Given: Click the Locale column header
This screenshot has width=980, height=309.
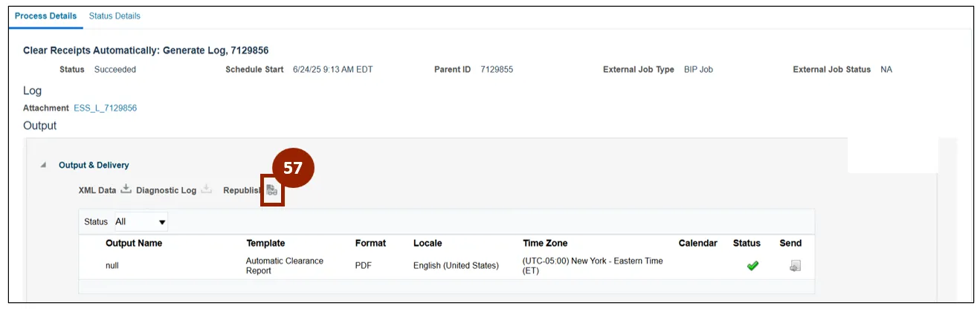Looking at the screenshot, I should (428, 243).
